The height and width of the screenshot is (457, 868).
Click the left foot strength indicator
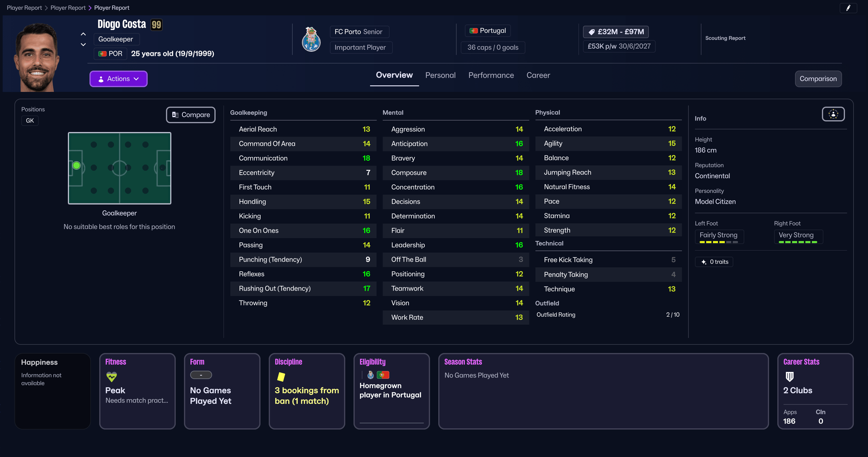click(719, 237)
